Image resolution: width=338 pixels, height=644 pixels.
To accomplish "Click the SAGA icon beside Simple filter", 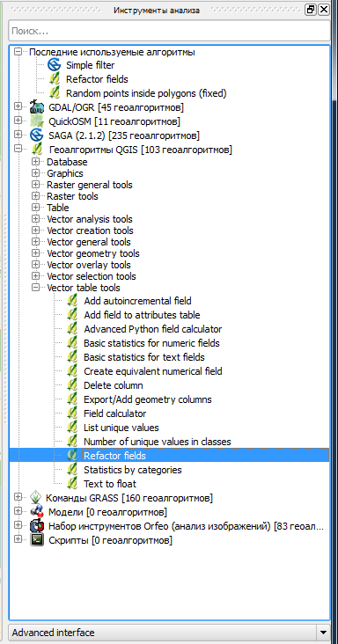I will point(55,65).
